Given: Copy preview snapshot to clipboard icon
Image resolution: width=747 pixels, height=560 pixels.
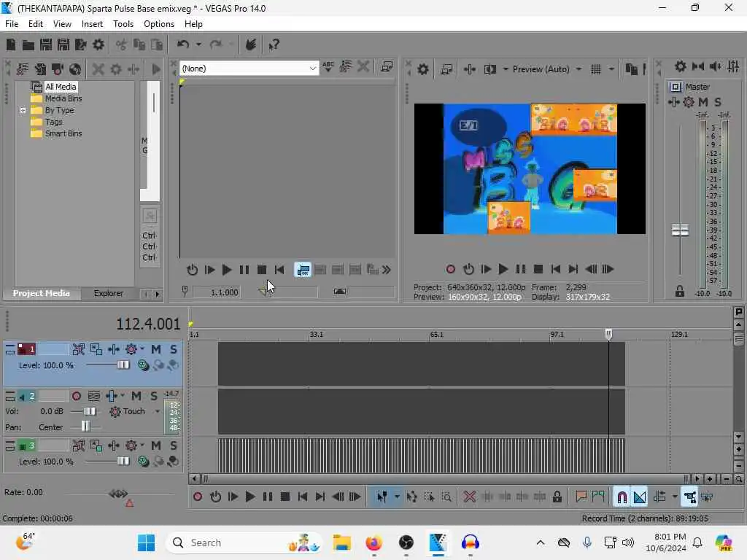Looking at the screenshot, I should point(631,69).
